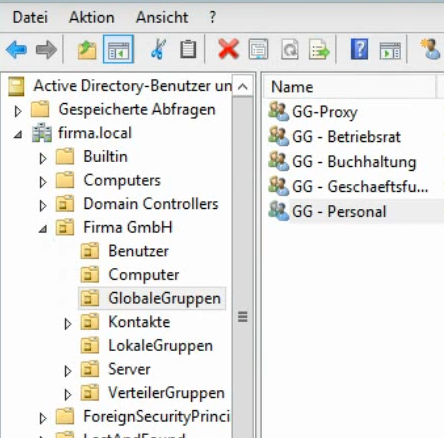Click tree scrollbar up arrow
444x438 pixels.
243,87
